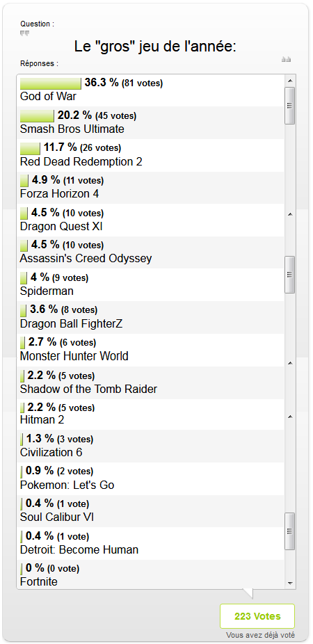This screenshot has width=313, height=644.
Task: Click the up arrow next to Hitman 2
Action: click(290, 417)
